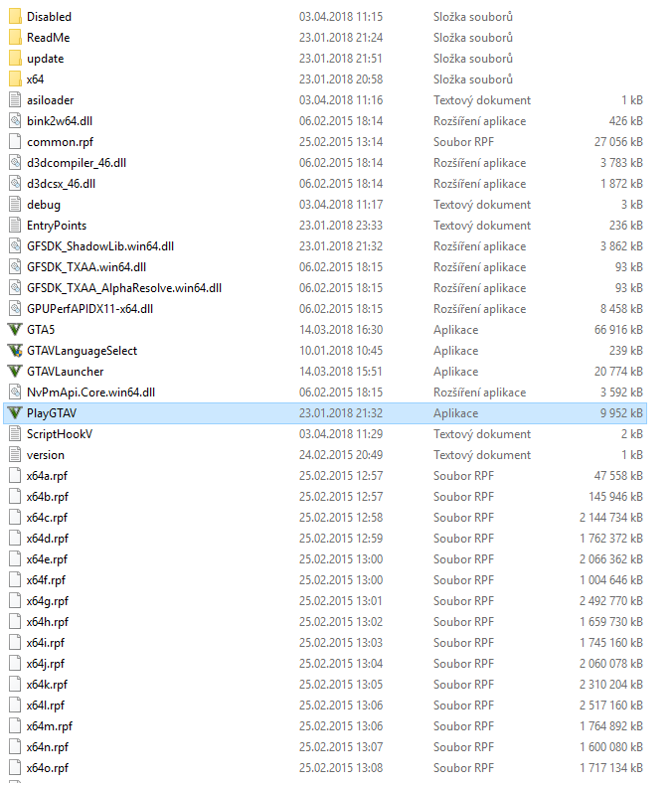Click the ScriptHookV document icon
The image size is (672, 786).
click(x=15, y=434)
